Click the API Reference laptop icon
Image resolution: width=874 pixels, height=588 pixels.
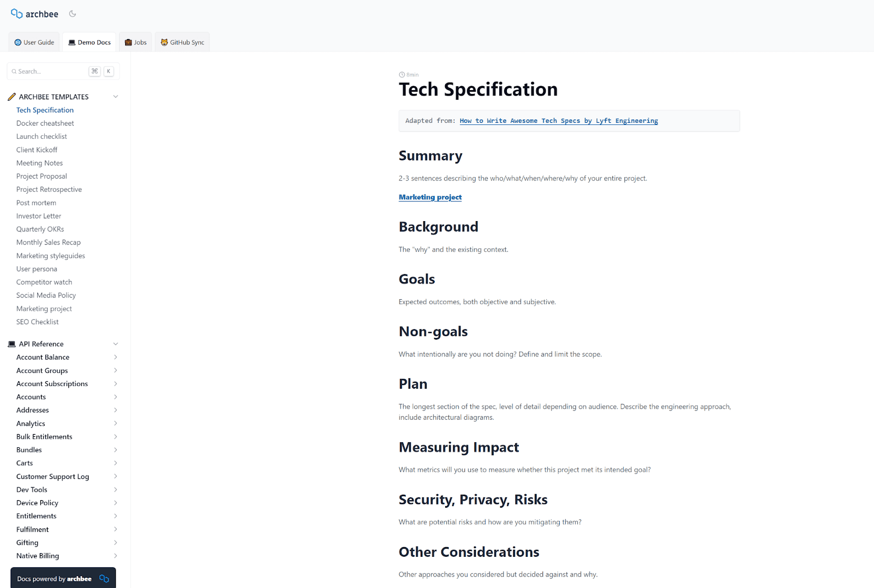pos(11,344)
